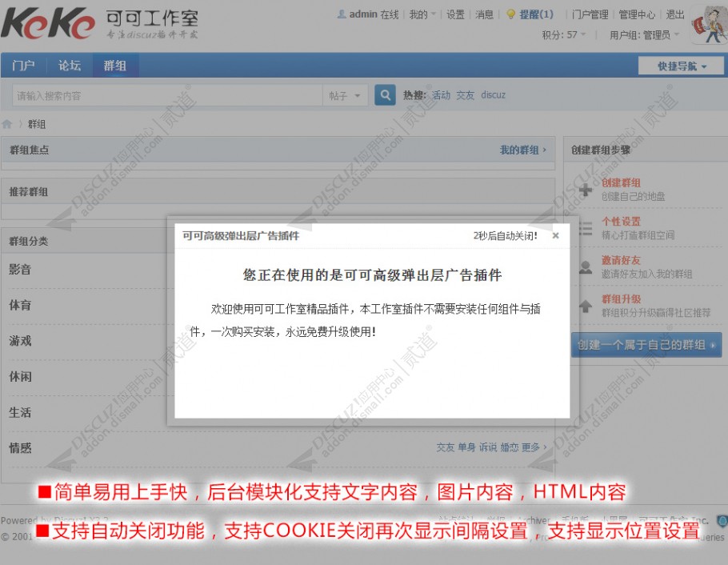Click the up arrow icon beside 群组升级
The height and width of the screenshot is (565, 728).
[586, 306]
